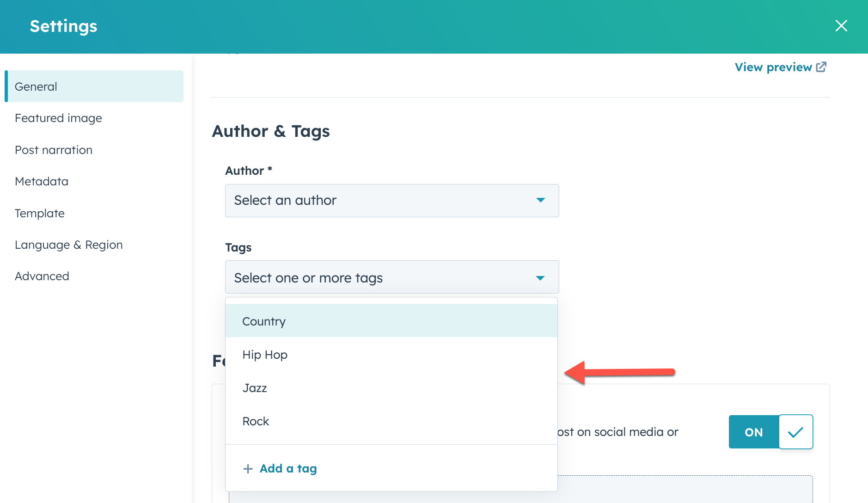Select Language & Region in the sidebar
Viewport: 868px width, 503px height.
pos(69,245)
